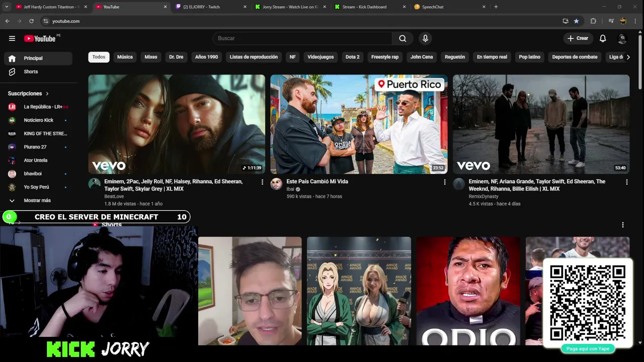
Task: Open the Ibai channel name
Action: (290, 189)
